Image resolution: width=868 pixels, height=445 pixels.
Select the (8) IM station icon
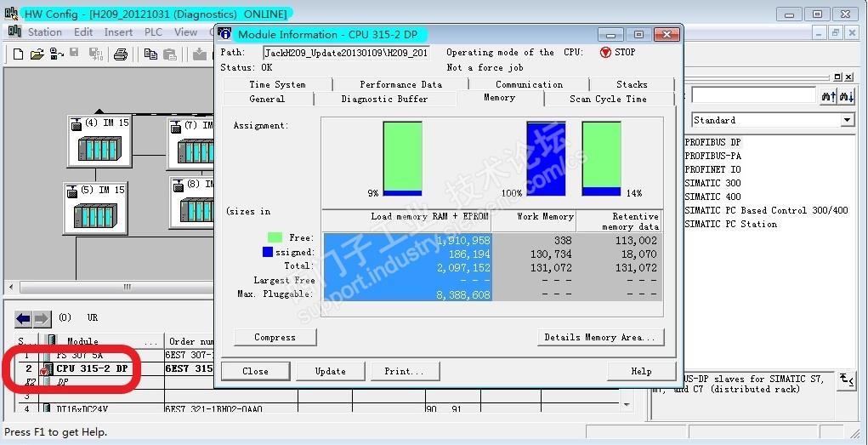pos(193,202)
